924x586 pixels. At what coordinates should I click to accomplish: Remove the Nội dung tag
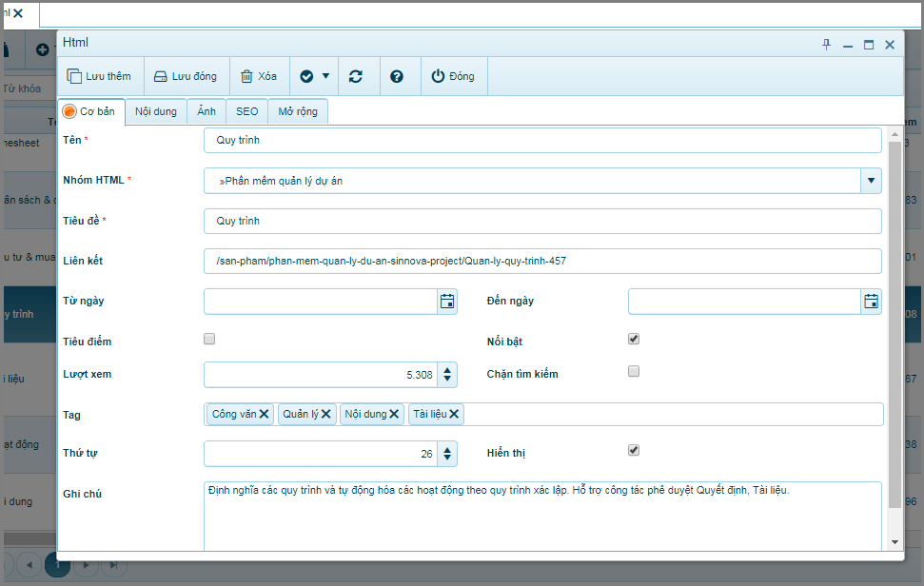point(394,414)
